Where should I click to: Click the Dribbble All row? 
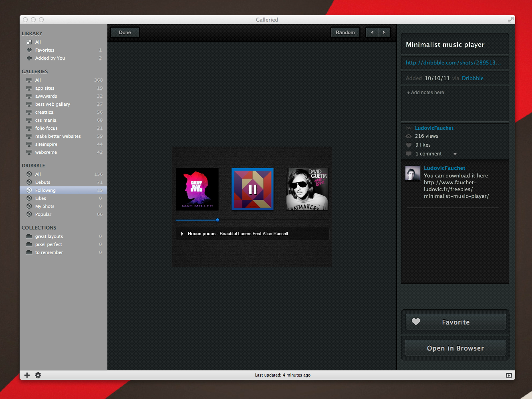click(63, 174)
